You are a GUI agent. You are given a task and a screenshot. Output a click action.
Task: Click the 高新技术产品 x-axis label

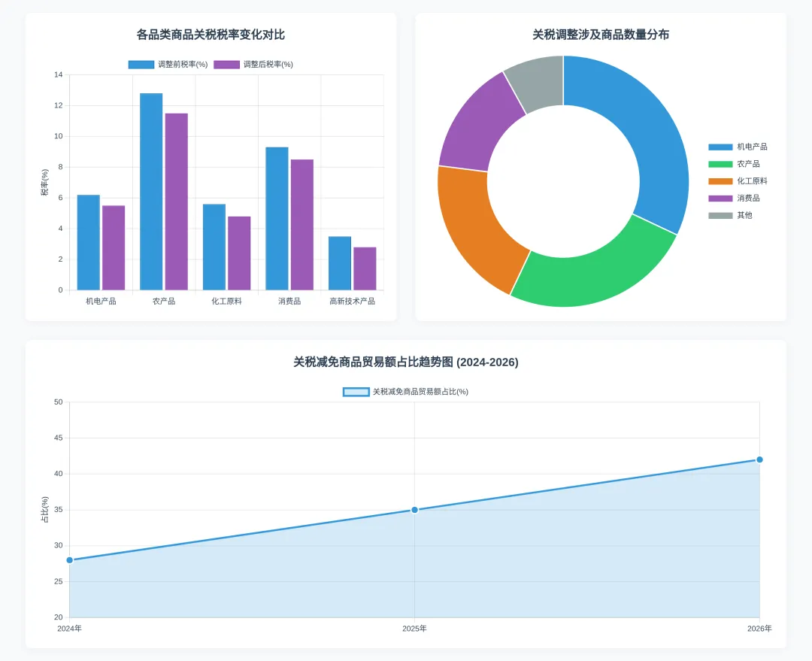352,301
